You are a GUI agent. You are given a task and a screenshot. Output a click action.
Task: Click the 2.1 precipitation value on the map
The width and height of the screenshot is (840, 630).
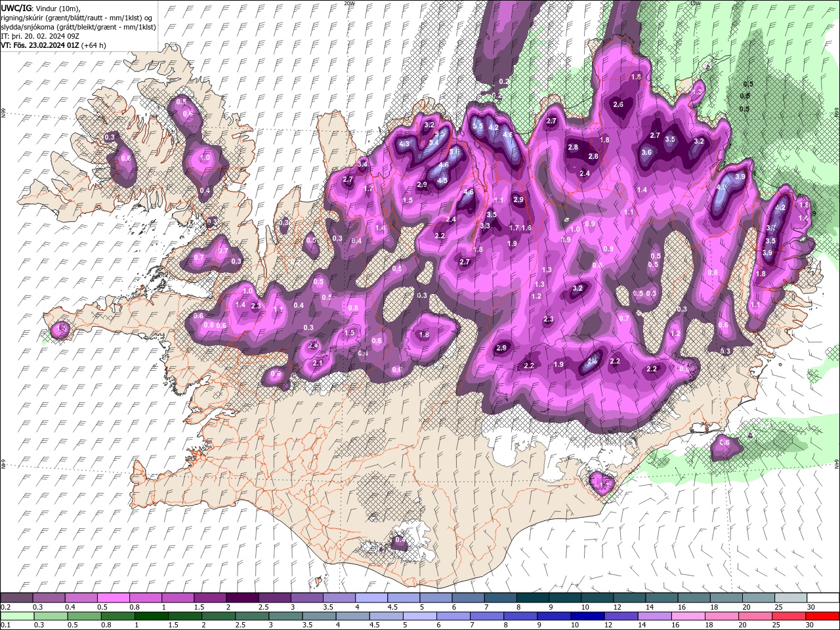(318, 363)
